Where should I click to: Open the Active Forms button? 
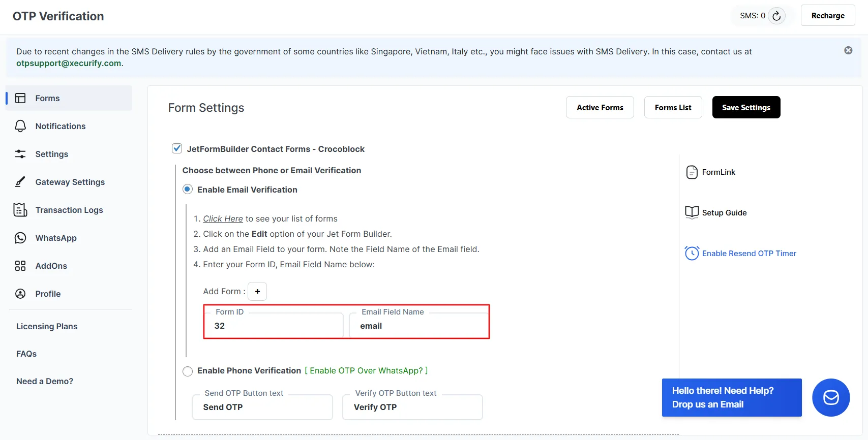coord(600,107)
